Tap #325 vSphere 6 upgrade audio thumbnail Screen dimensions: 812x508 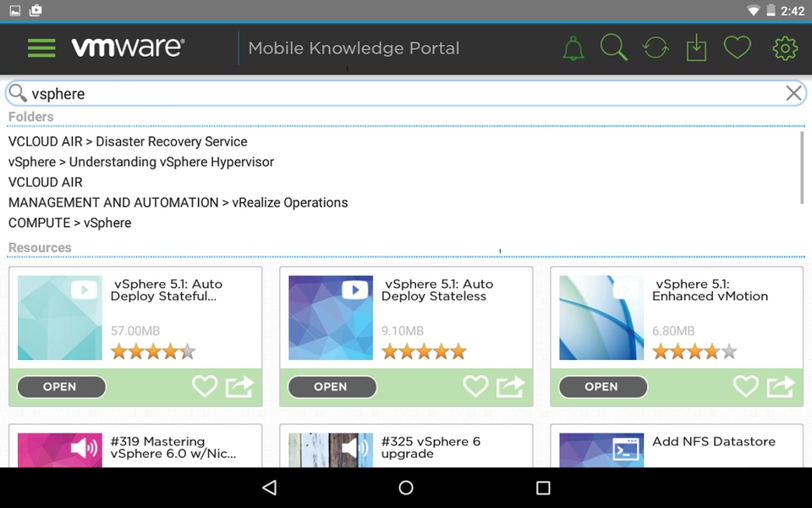coord(331,450)
